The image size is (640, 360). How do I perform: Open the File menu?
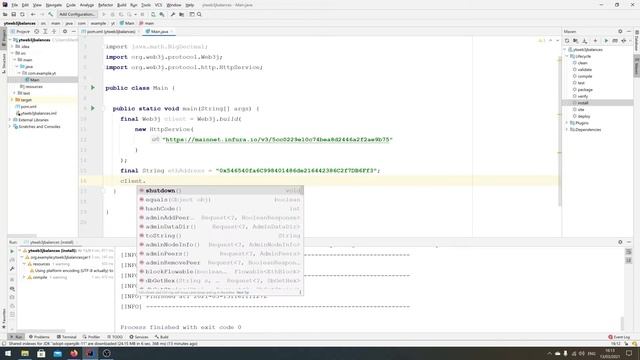coord(15,5)
